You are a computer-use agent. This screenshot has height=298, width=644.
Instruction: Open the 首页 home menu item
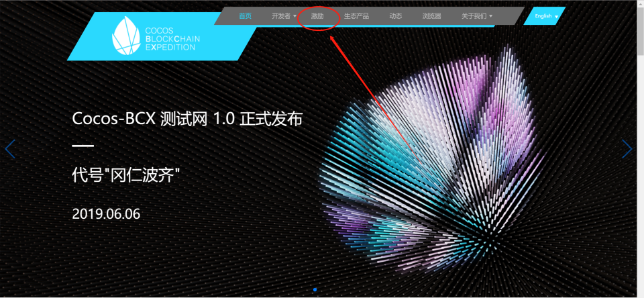tap(246, 16)
